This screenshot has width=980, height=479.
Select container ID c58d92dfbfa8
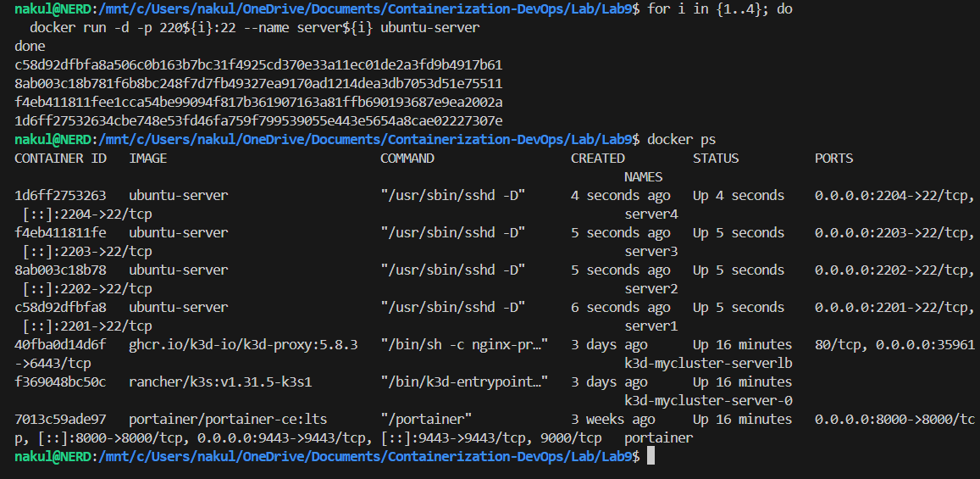click(x=61, y=308)
